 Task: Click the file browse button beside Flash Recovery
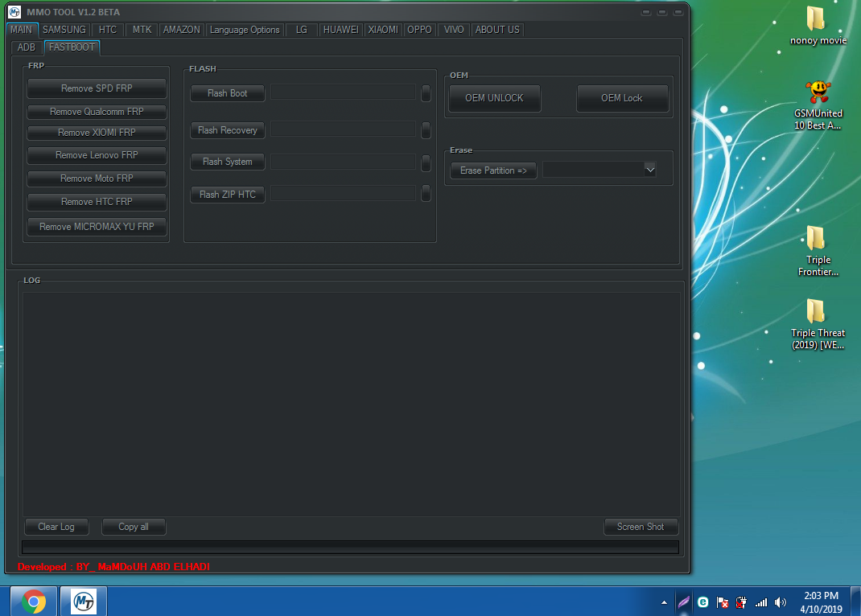pyautogui.click(x=426, y=130)
